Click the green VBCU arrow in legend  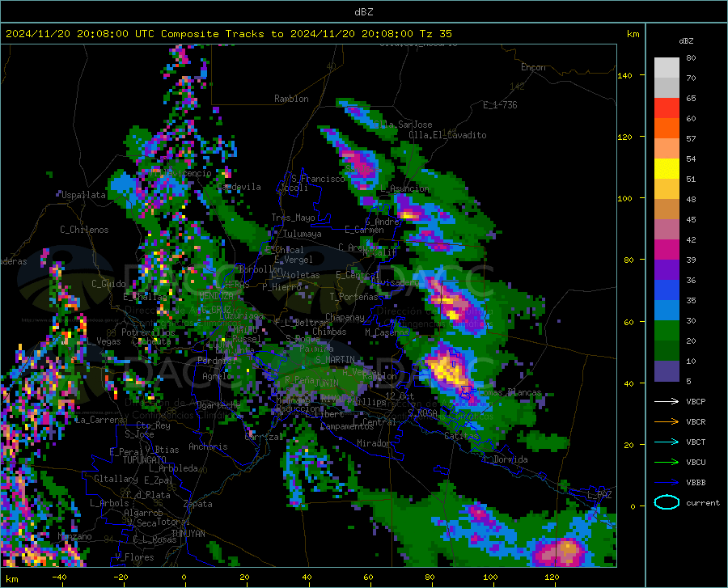(667, 463)
